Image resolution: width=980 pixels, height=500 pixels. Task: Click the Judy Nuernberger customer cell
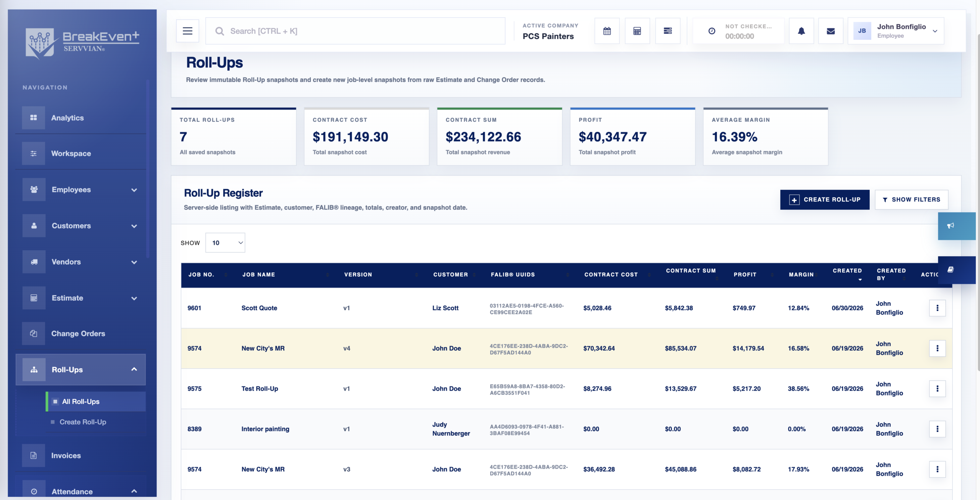451,429
